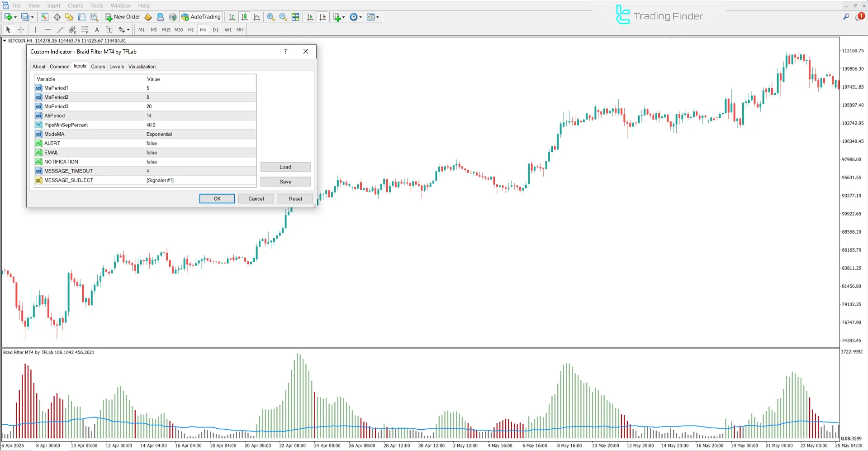Enable the AutoTrading button

pos(200,17)
